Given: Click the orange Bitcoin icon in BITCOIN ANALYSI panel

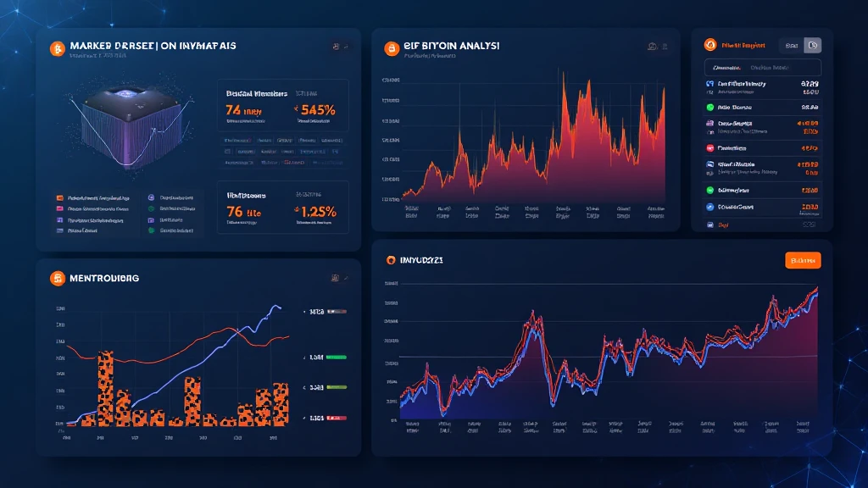Looking at the screenshot, I should tap(391, 48).
